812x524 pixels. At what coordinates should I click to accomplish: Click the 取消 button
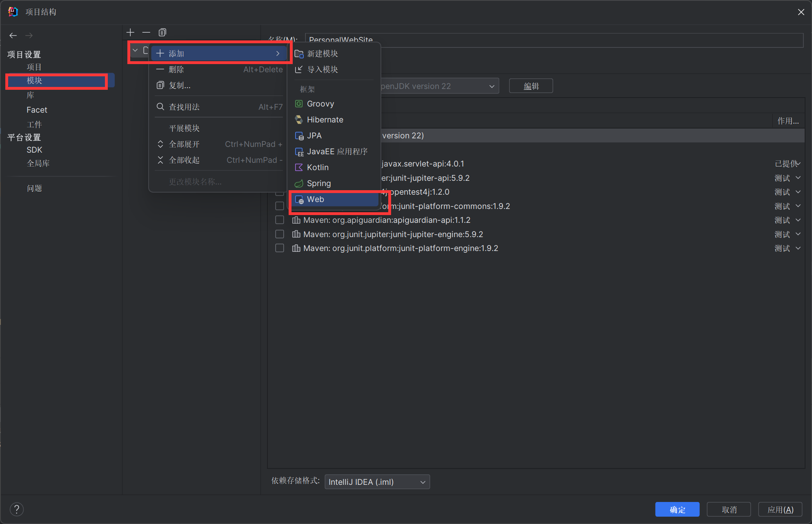[729, 509]
